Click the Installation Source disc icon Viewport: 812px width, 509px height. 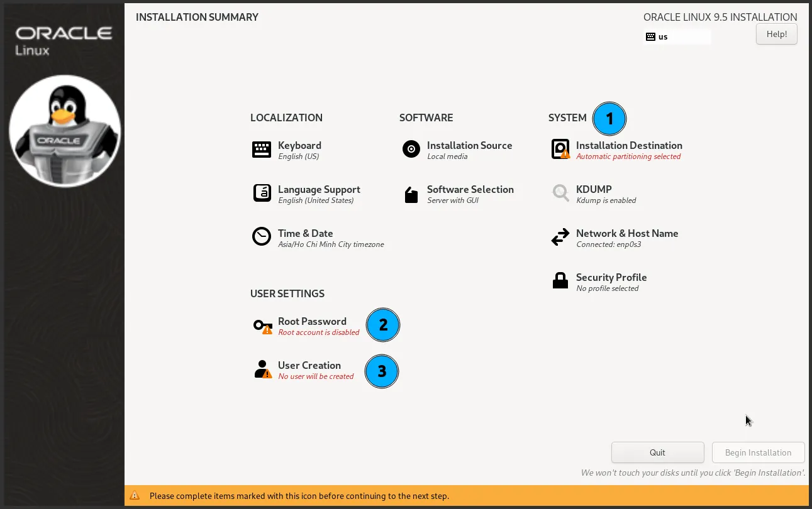411,150
